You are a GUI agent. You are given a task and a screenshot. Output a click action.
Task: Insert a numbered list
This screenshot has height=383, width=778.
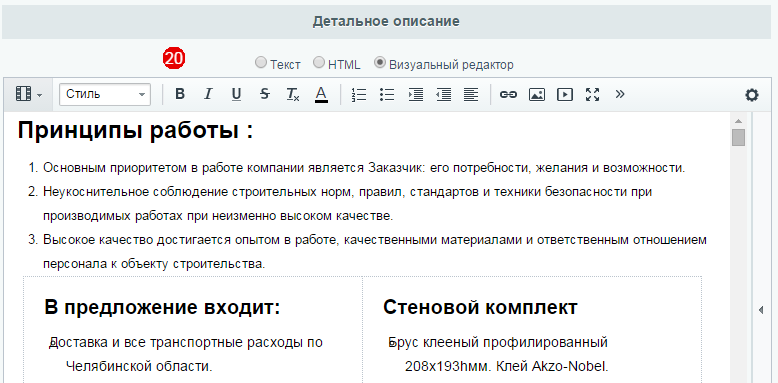(x=358, y=94)
